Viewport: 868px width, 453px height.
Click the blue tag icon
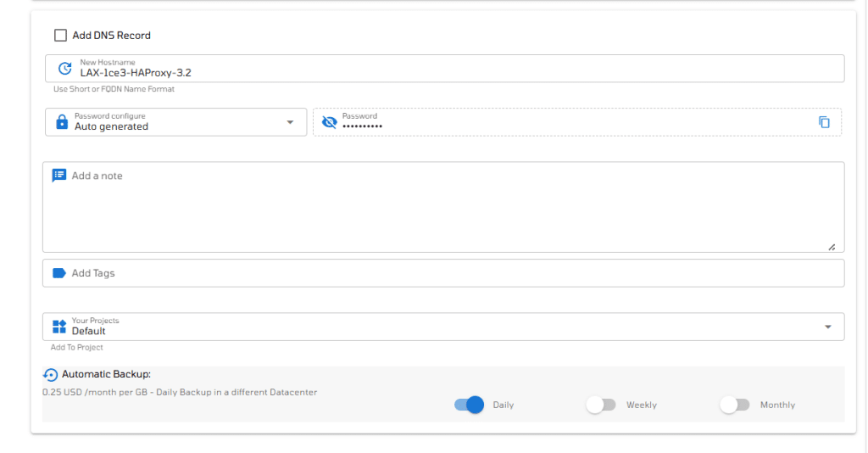coord(59,273)
